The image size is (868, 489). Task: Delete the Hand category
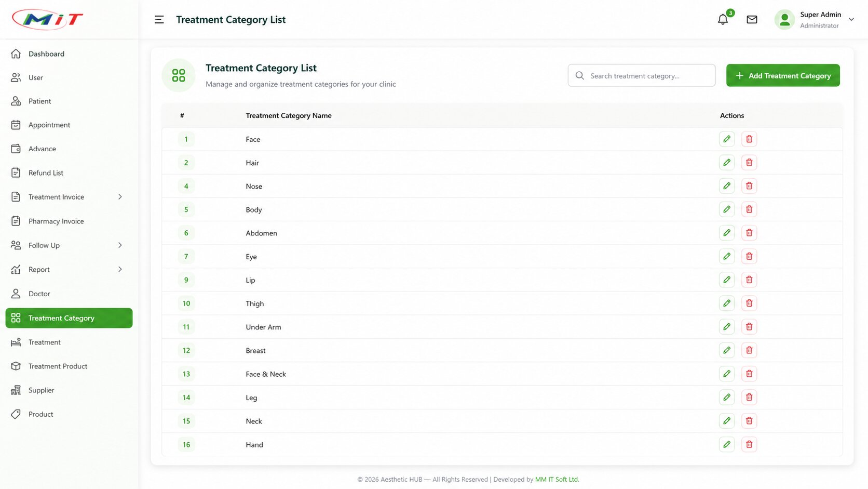tap(749, 444)
